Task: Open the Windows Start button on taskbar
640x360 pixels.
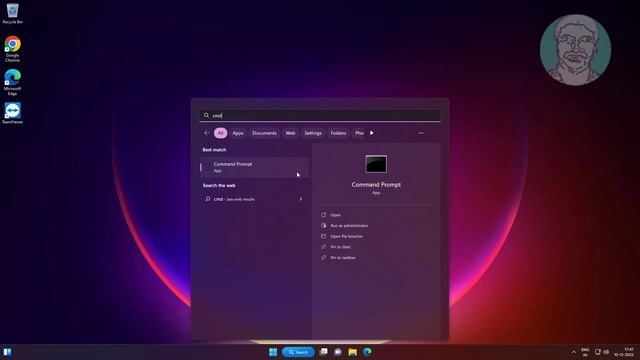Action: click(x=273, y=352)
